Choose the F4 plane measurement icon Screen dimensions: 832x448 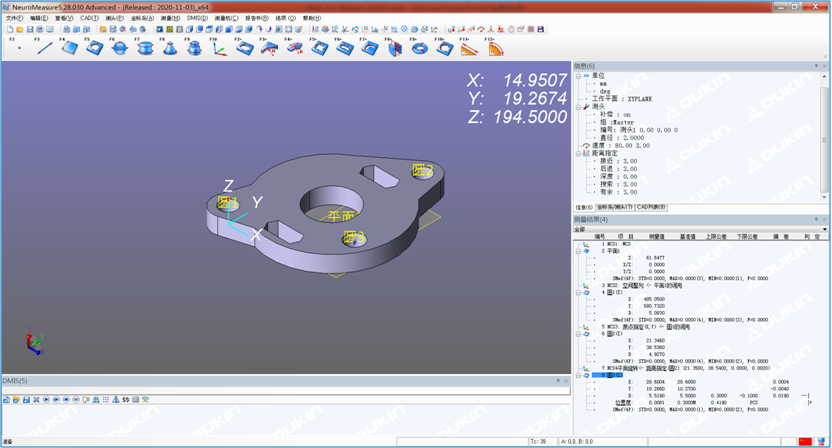point(69,47)
